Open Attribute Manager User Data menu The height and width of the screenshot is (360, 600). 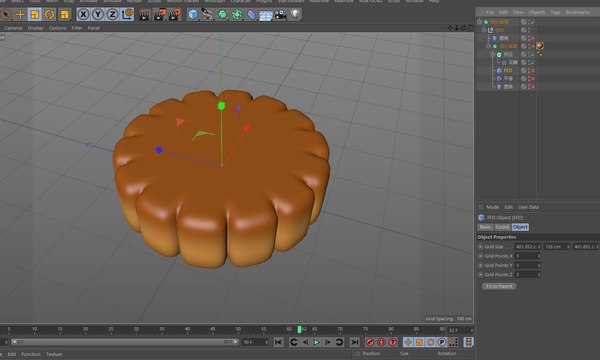point(528,207)
